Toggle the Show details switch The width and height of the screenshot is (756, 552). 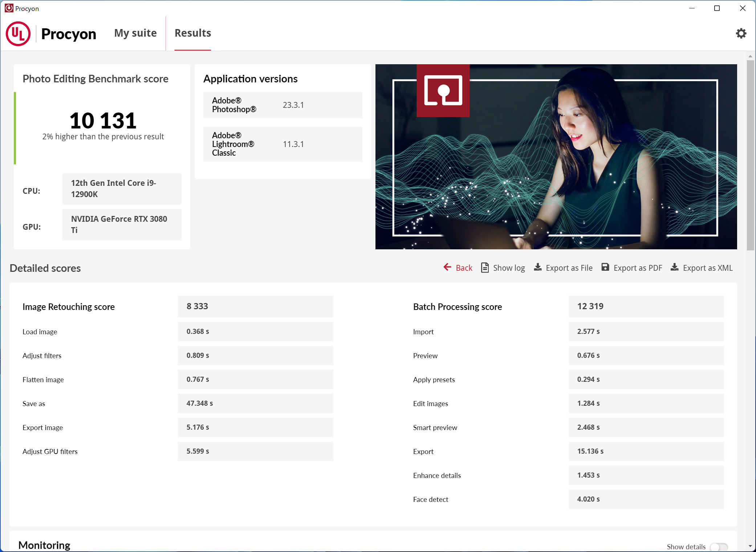tap(719, 547)
